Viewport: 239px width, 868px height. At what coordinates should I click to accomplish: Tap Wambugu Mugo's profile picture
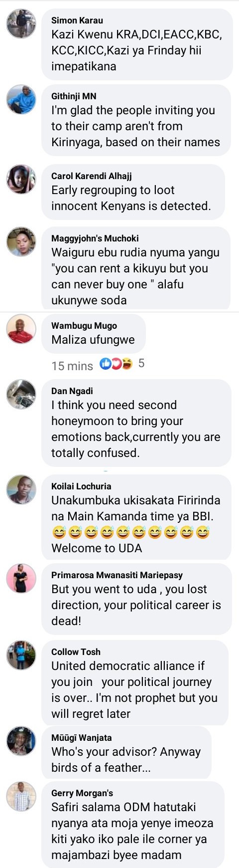[21, 329]
